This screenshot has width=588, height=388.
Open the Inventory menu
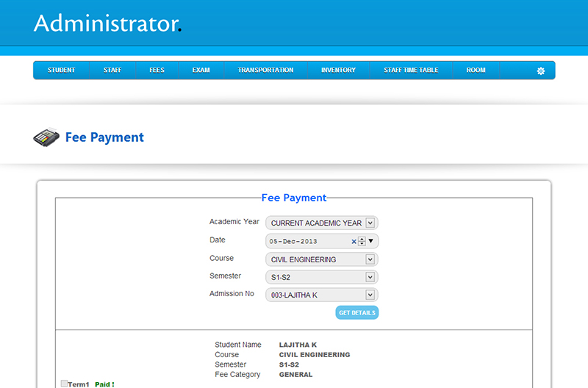pos(338,71)
